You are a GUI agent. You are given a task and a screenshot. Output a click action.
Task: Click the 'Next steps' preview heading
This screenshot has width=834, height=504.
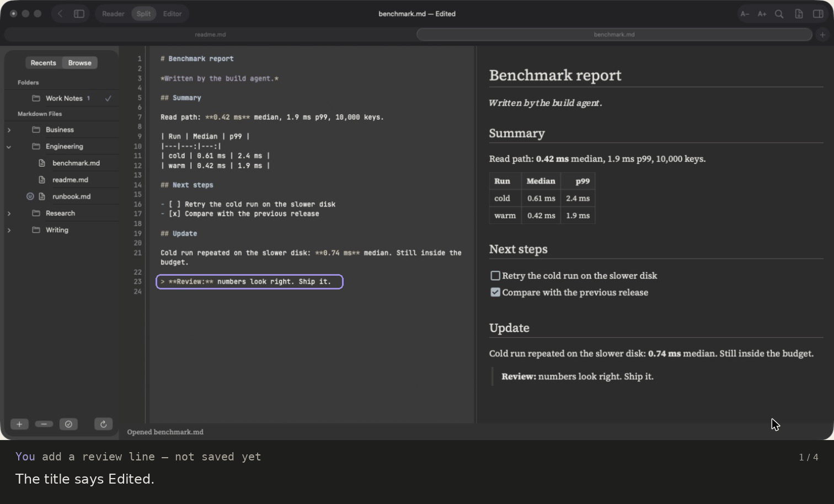click(x=518, y=249)
